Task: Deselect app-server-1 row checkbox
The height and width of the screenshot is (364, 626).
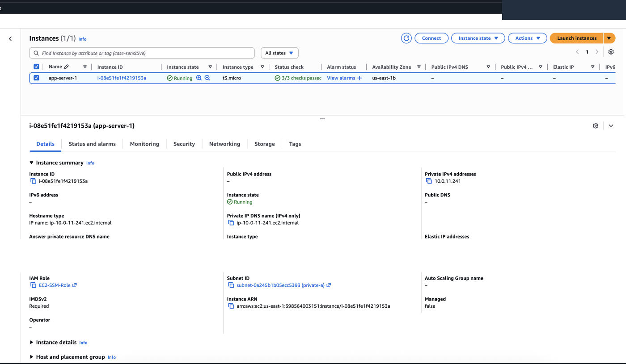Action: 36,78
